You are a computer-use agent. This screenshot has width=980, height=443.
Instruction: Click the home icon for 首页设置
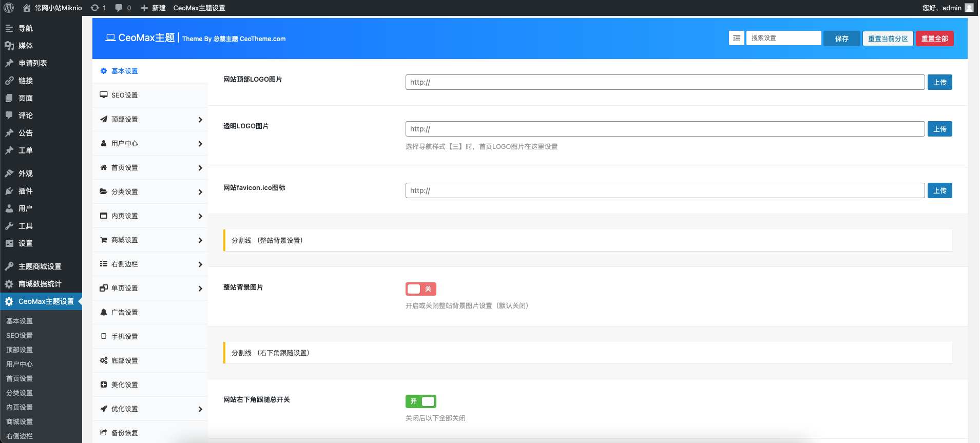(x=104, y=167)
